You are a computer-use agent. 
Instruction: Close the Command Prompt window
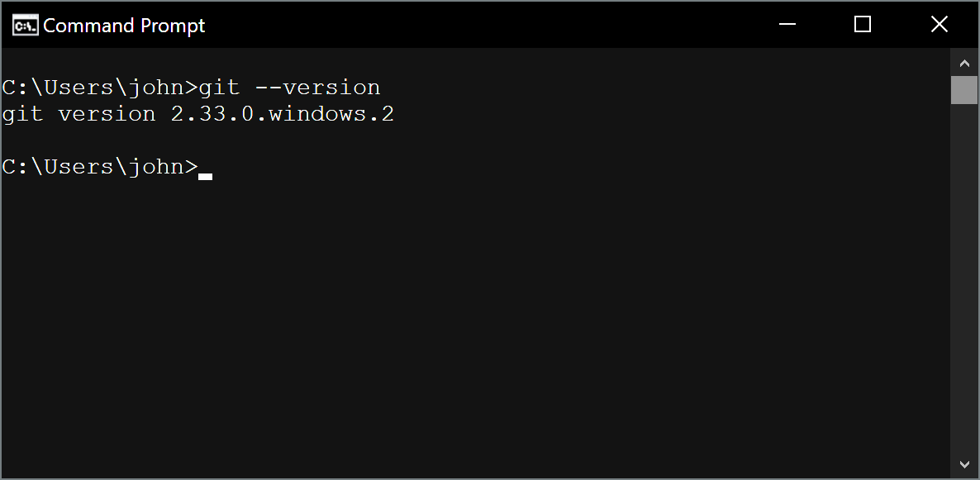tap(940, 25)
